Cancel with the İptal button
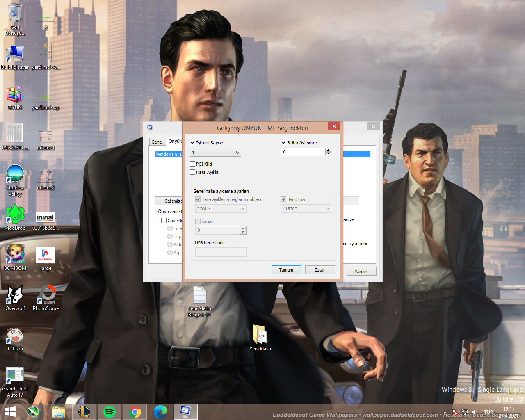Screen dimensions: 525x420 tap(320, 270)
